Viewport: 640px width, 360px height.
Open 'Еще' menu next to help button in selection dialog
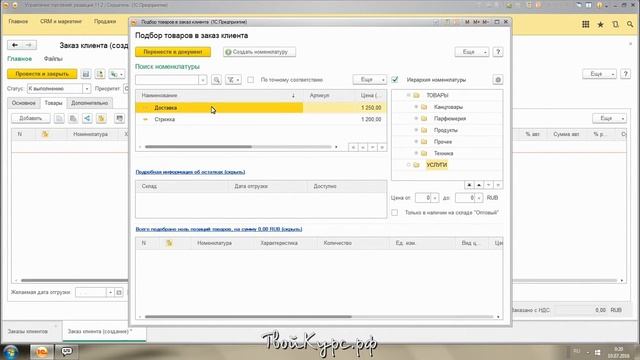click(472, 52)
